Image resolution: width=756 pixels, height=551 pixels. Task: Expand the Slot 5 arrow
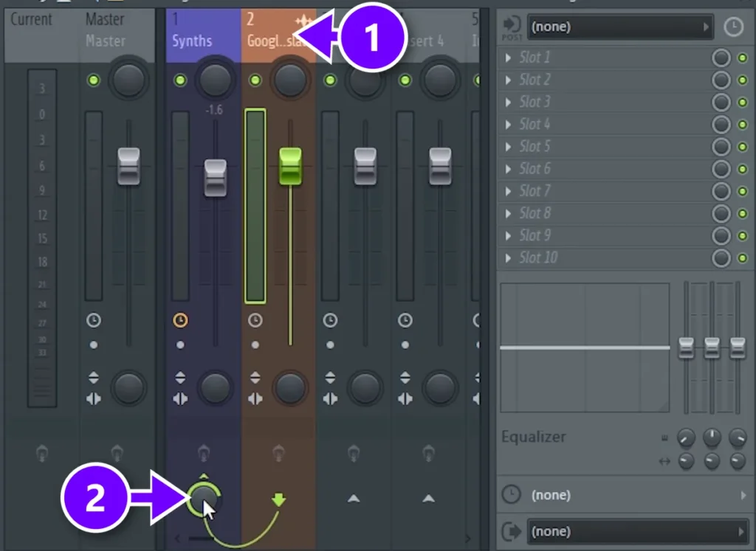tap(508, 147)
